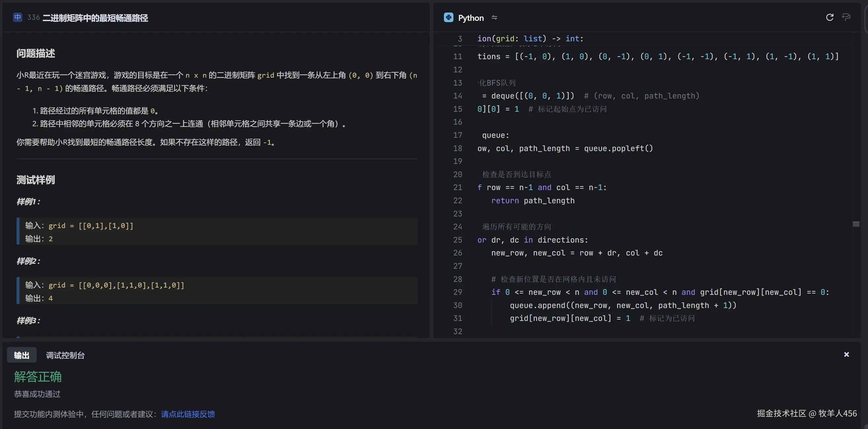This screenshot has width=868, height=429.
Task: Close the output panel with the X
Action: pos(846,354)
